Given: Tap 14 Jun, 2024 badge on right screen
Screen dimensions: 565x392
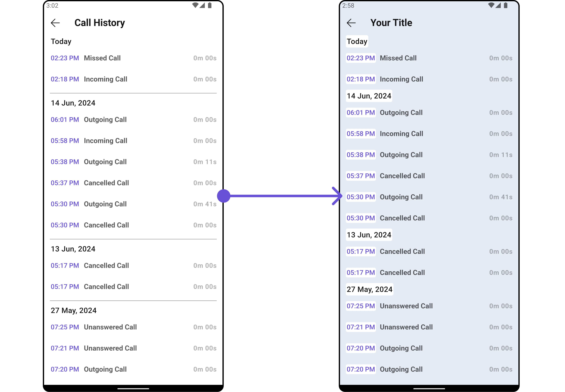Looking at the screenshot, I should coord(369,96).
